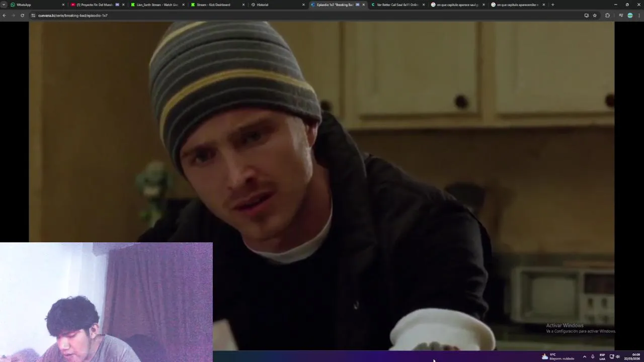Switch the ESP LAA keyboard language

pos(602,356)
